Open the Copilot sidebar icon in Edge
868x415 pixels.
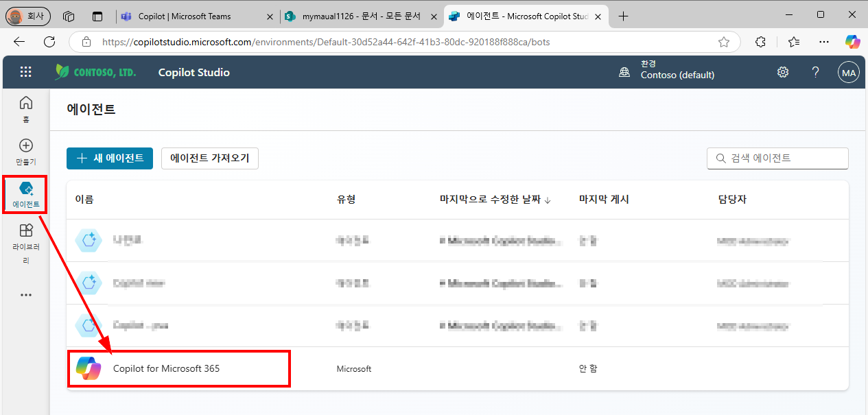pos(852,42)
